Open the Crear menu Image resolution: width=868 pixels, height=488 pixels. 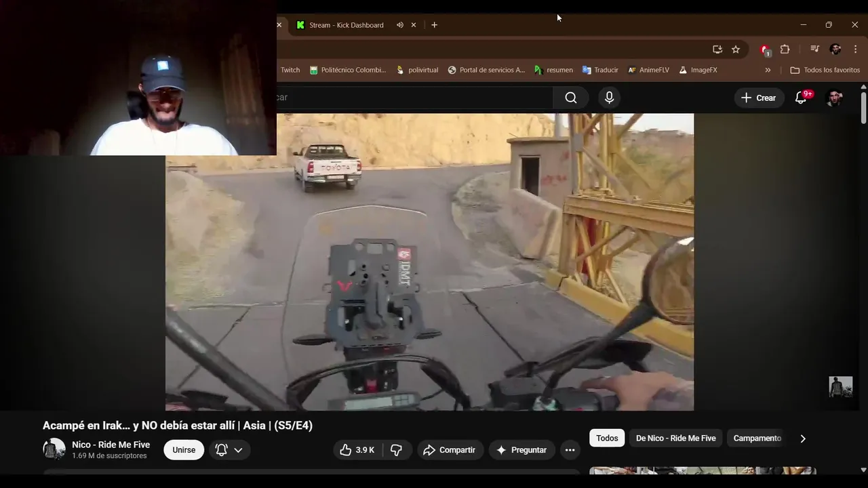(x=759, y=98)
